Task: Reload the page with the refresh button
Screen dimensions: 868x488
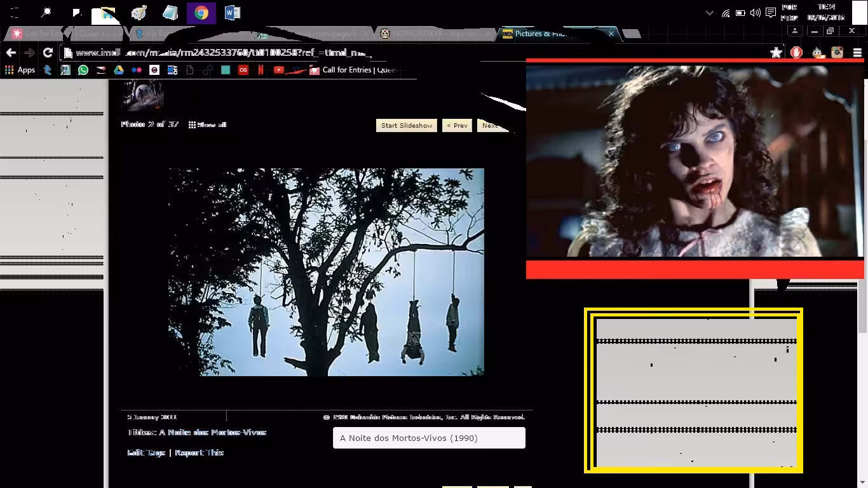Action: 48,53
